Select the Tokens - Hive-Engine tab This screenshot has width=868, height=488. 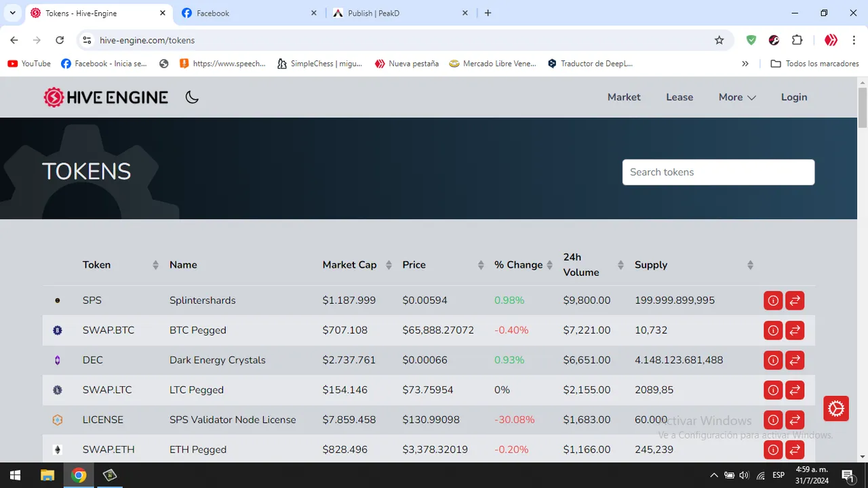point(98,13)
